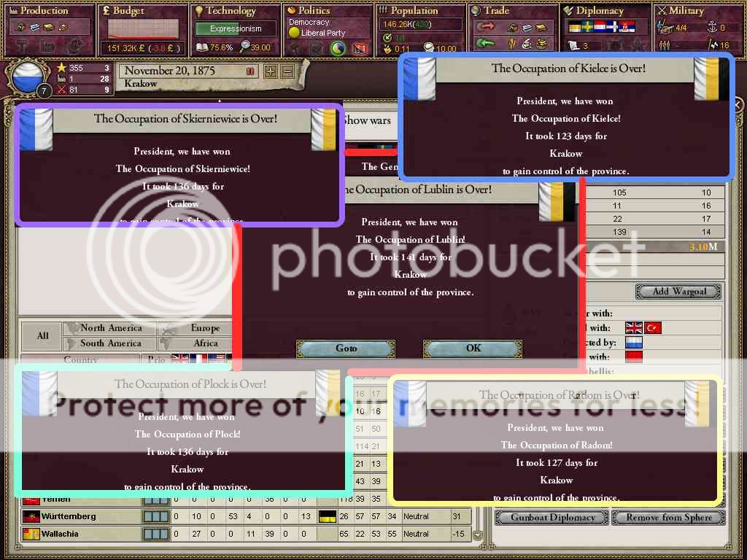747x560 pixels.
Task: Increase game speed with plus button
Action: 271,71
